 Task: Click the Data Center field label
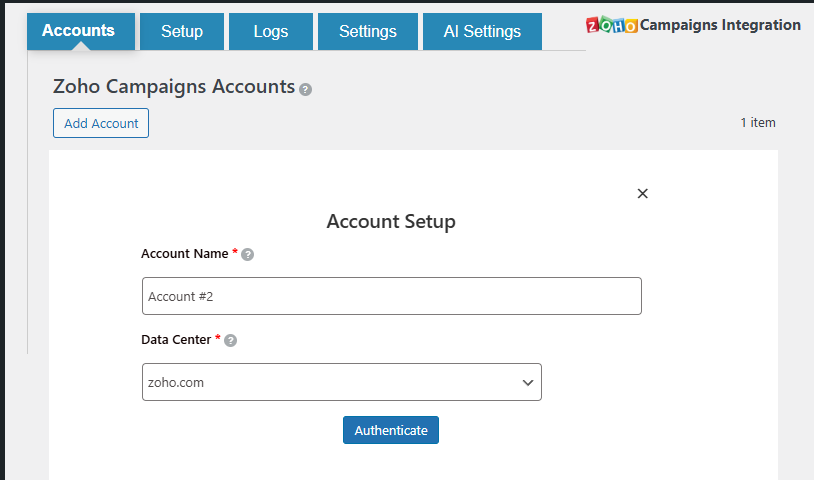click(176, 340)
